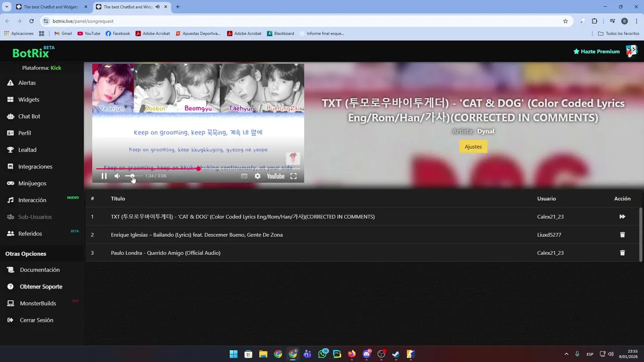Open the Facebook bookmark

click(x=118, y=34)
